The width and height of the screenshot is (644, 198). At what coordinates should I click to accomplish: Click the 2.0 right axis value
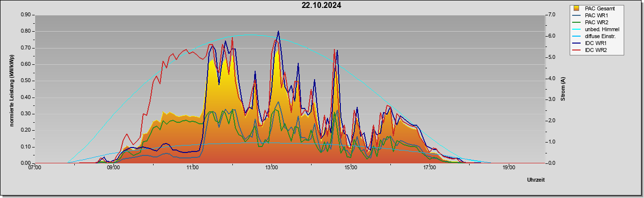[552, 121]
